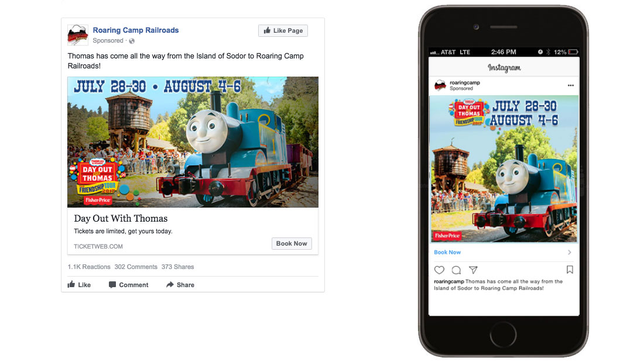The height and width of the screenshot is (362, 644).
Task: Open the 373 Shares link
Action: [x=177, y=267]
